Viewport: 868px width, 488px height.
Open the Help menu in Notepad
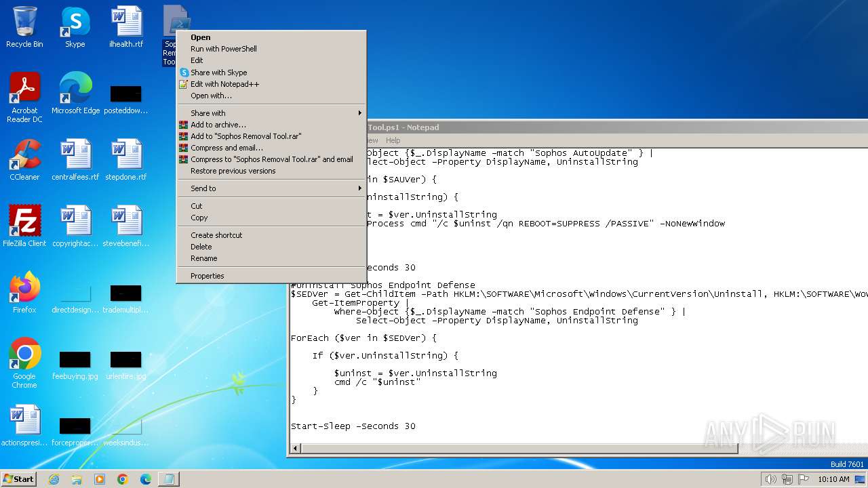pyautogui.click(x=393, y=140)
